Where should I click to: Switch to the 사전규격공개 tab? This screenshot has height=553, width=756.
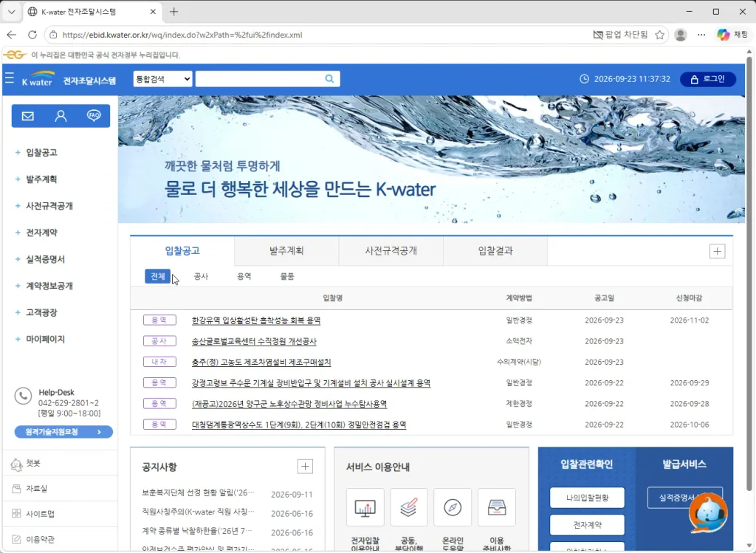[x=391, y=251]
